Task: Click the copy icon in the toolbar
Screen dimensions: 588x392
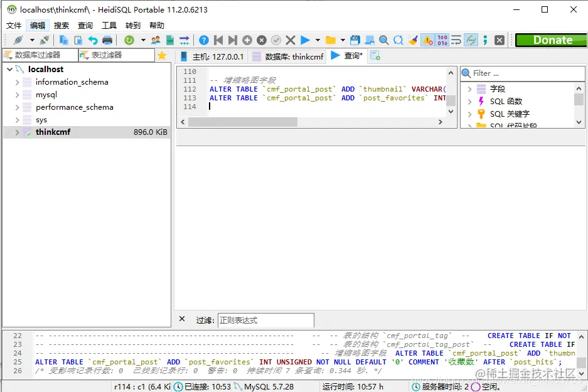Action: click(x=63, y=40)
